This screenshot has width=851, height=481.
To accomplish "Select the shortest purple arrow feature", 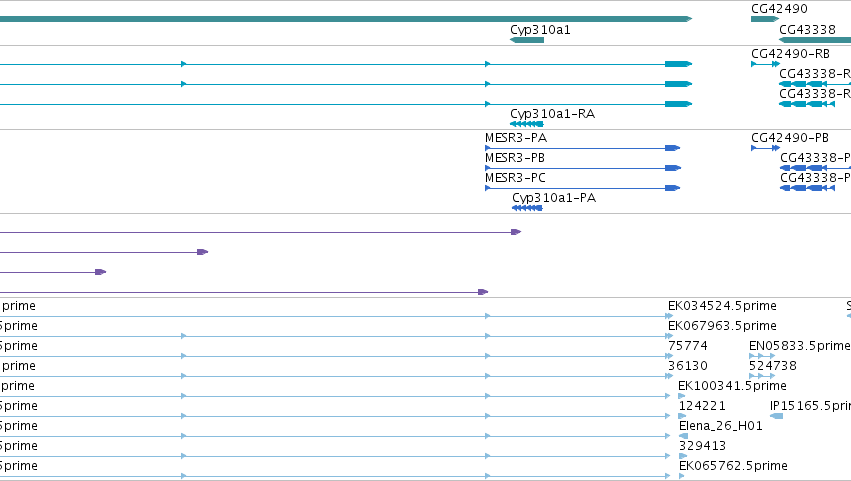I will pyautogui.click(x=53, y=272).
